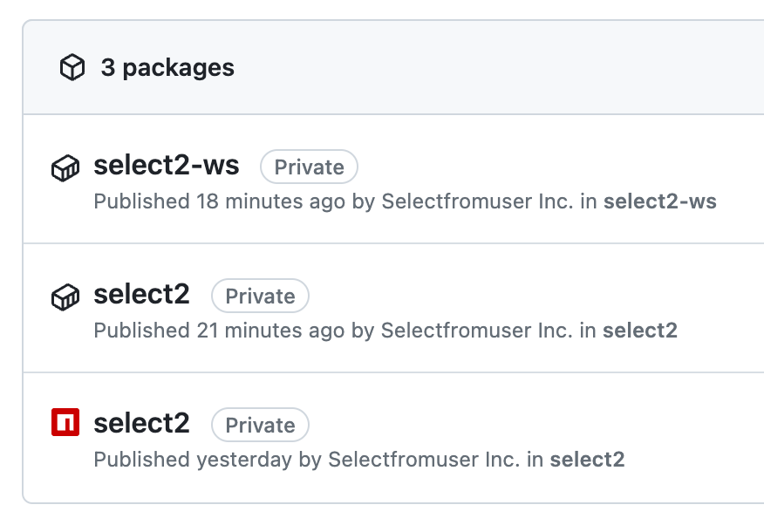Click the Private badge on the npm select2 package
Image resolution: width=764 pixels, height=532 pixels.
260,425
